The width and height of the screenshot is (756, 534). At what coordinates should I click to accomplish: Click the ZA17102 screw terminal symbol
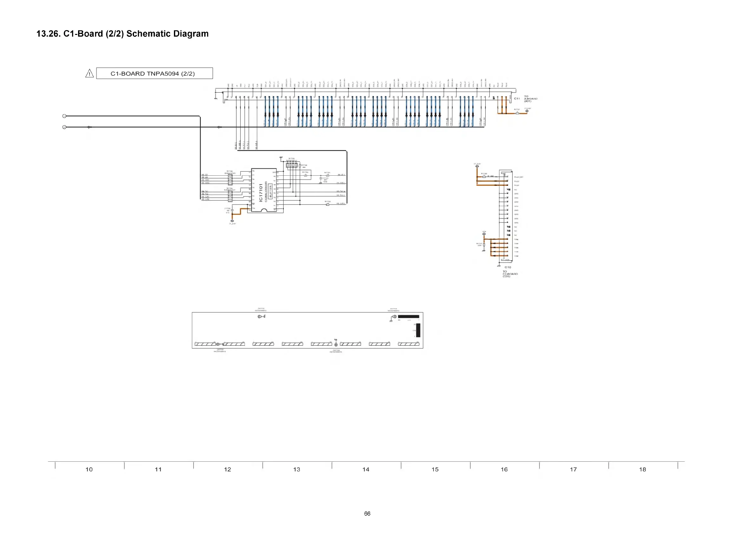tap(260, 316)
